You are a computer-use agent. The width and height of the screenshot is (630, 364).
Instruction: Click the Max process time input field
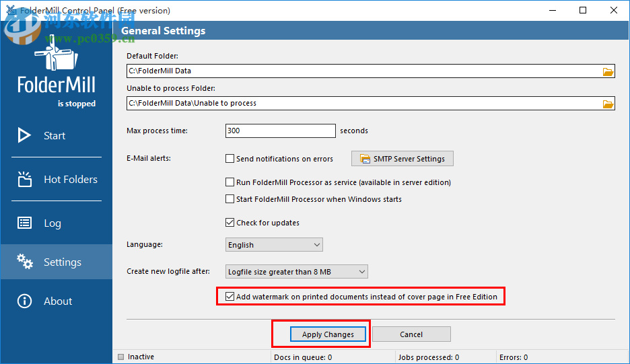pyautogui.click(x=280, y=131)
